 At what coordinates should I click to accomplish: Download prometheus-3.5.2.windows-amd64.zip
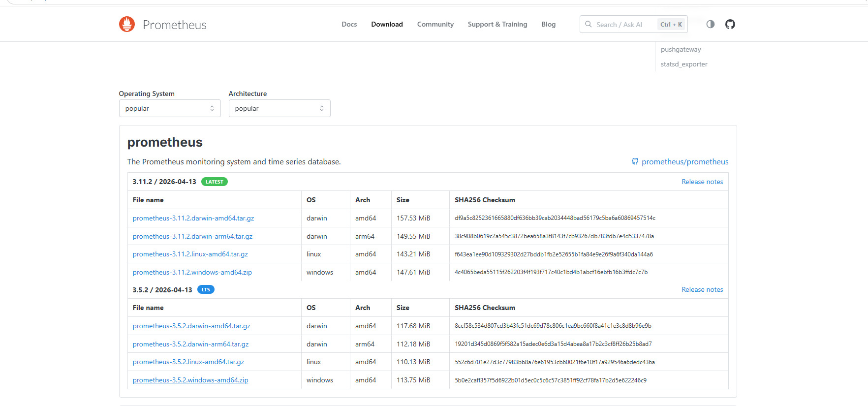click(x=190, y=380)
